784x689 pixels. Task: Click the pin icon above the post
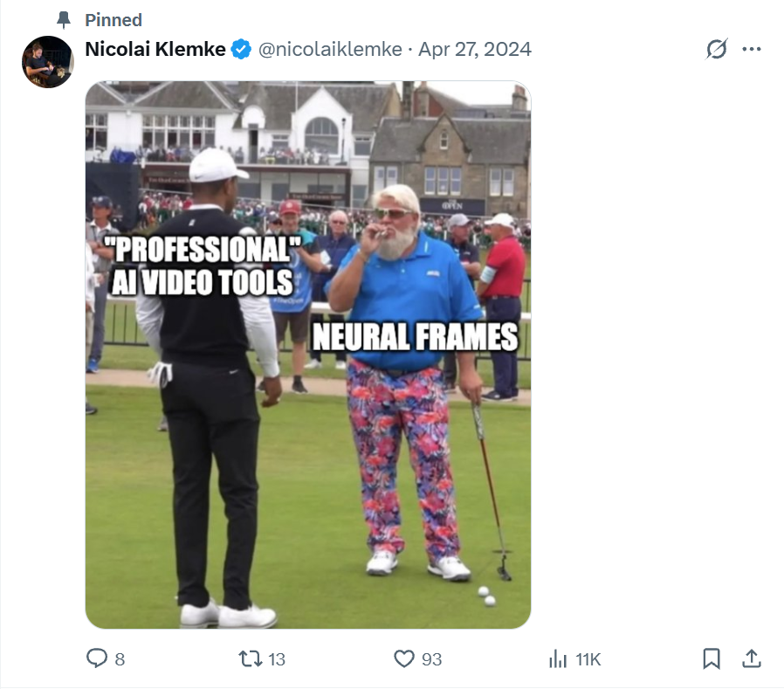coord(62,20)
